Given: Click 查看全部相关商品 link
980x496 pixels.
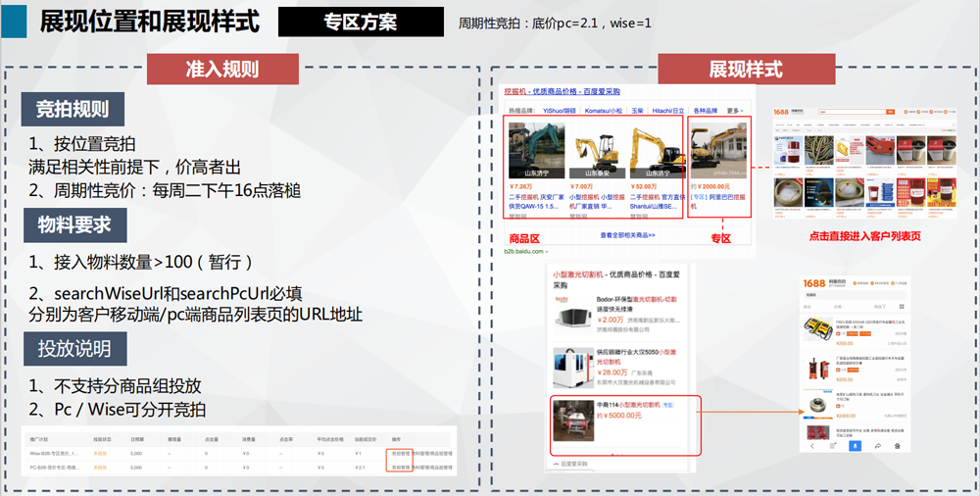Looking at the screenshot, I should (x=627, y=235).
